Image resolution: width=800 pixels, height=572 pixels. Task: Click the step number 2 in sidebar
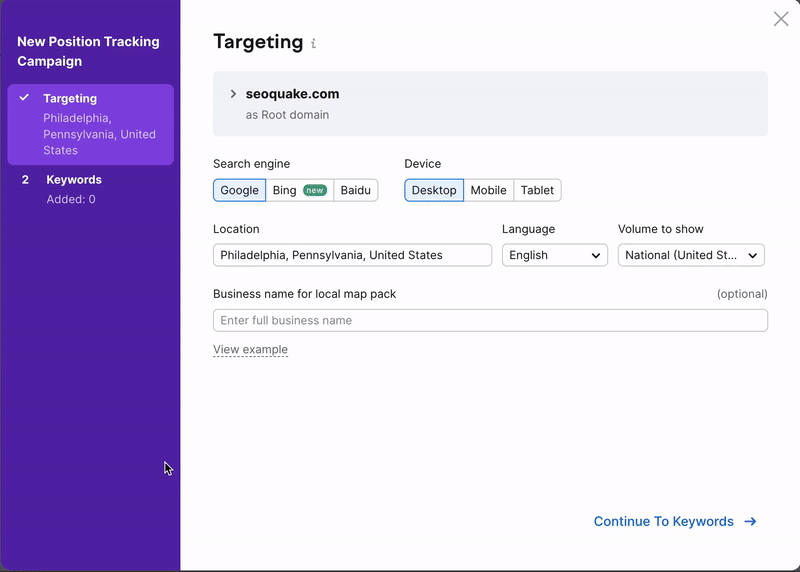click(x=25, y=180)
